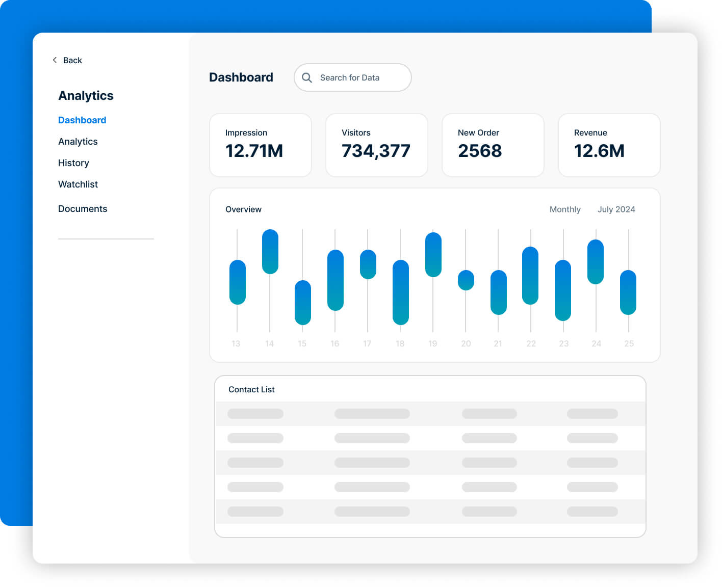Click the magnifying glass search icon
This screenshot has width=722, height=588.
click(x=307, y=77)
